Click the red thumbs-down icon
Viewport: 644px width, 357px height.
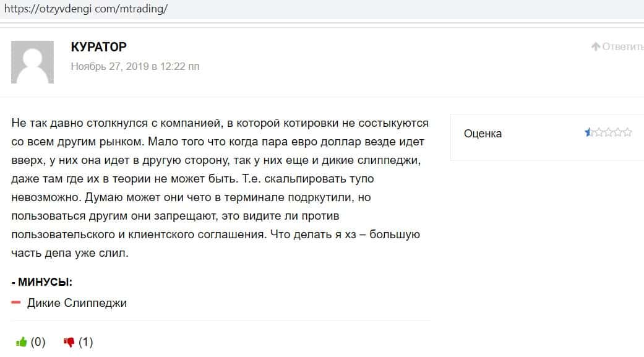point(69,342)
